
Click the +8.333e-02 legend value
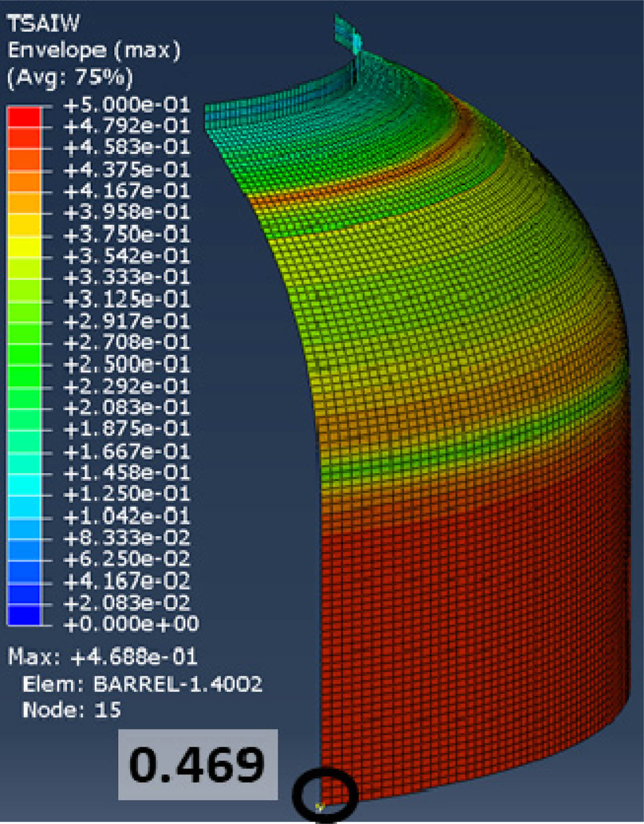tap(126, 538)
